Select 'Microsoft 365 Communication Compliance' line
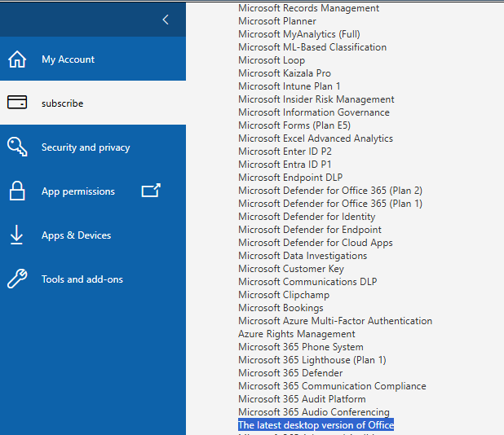The height and width of the screenshot is (435, 504). tap(332, 386)
